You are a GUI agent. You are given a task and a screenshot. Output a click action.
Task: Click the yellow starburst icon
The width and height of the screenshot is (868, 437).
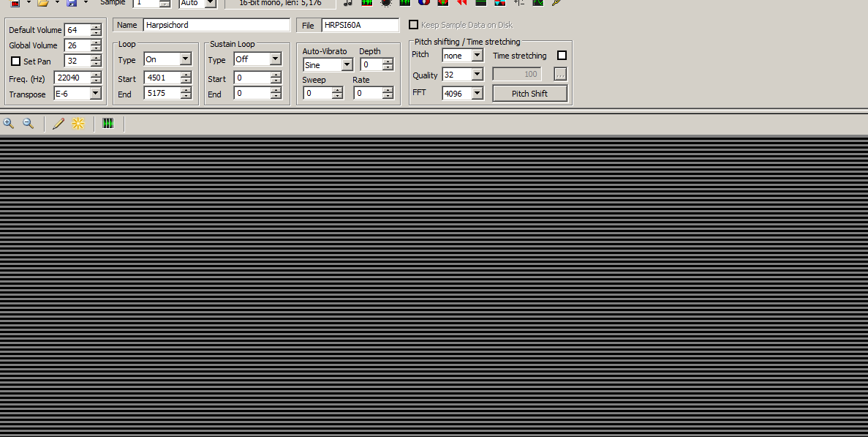[78, 124]
